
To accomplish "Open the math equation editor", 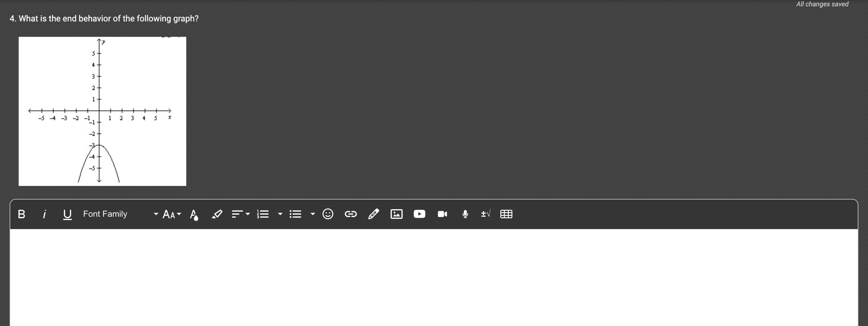I will 486,214.
